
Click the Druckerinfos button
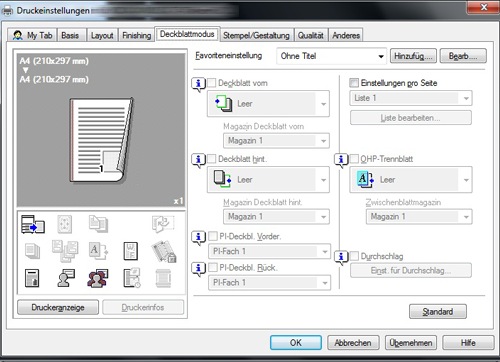(143, 307)
